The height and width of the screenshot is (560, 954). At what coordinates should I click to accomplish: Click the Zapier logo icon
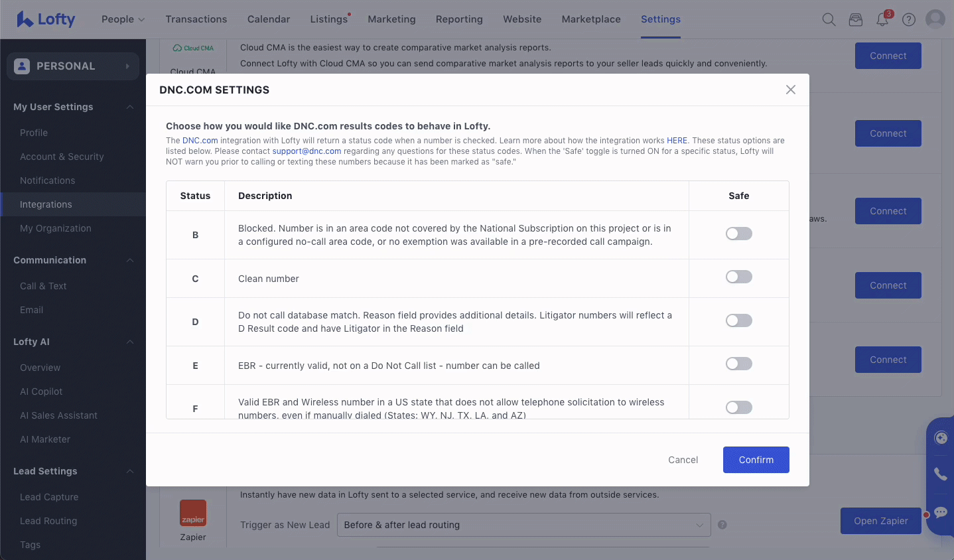click(x=193, y=513)
